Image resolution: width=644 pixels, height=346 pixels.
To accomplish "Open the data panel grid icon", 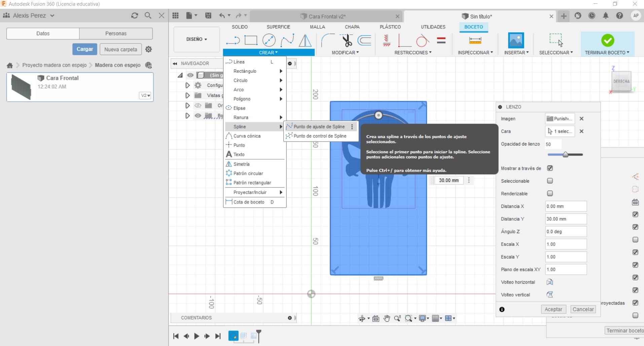I will point(175,15).
